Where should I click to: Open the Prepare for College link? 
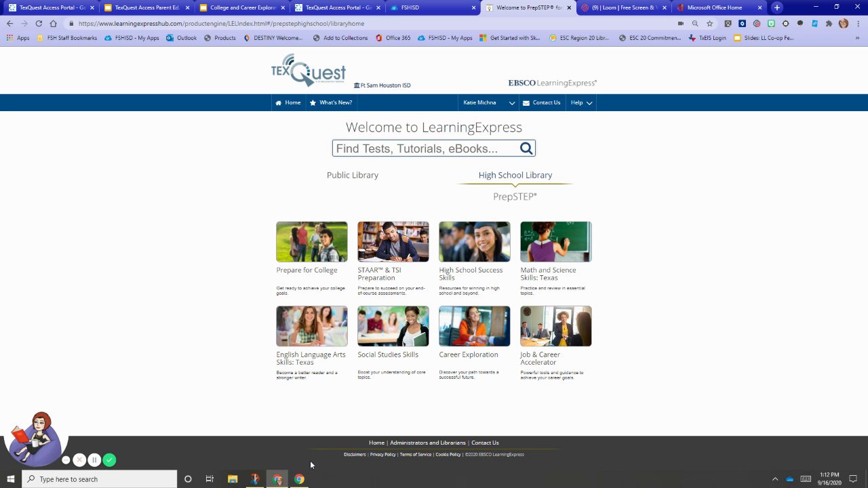pyautogui.click(x=307, y=270)
